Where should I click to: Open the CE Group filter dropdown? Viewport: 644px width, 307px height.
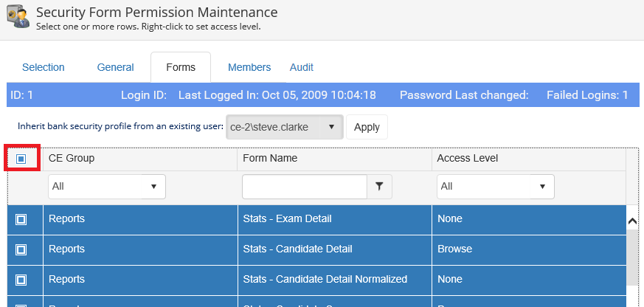point(107,187)
